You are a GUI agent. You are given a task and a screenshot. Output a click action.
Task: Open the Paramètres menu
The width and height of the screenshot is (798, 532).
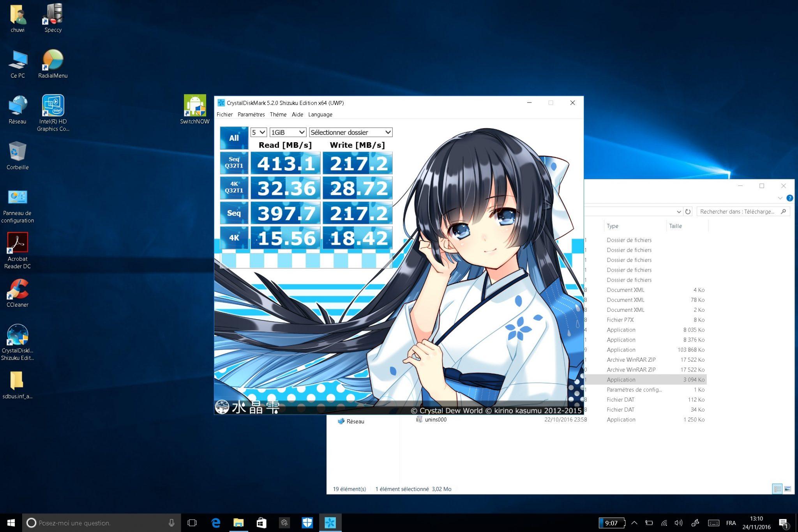click(251, 115)
